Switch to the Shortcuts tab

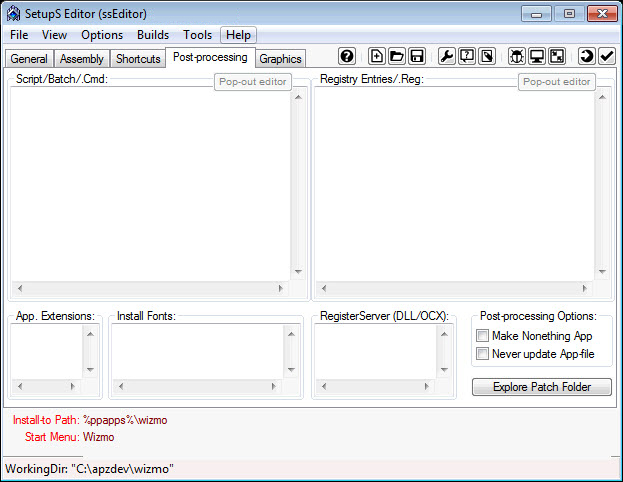pyautogui.click(x=138, y=59)
